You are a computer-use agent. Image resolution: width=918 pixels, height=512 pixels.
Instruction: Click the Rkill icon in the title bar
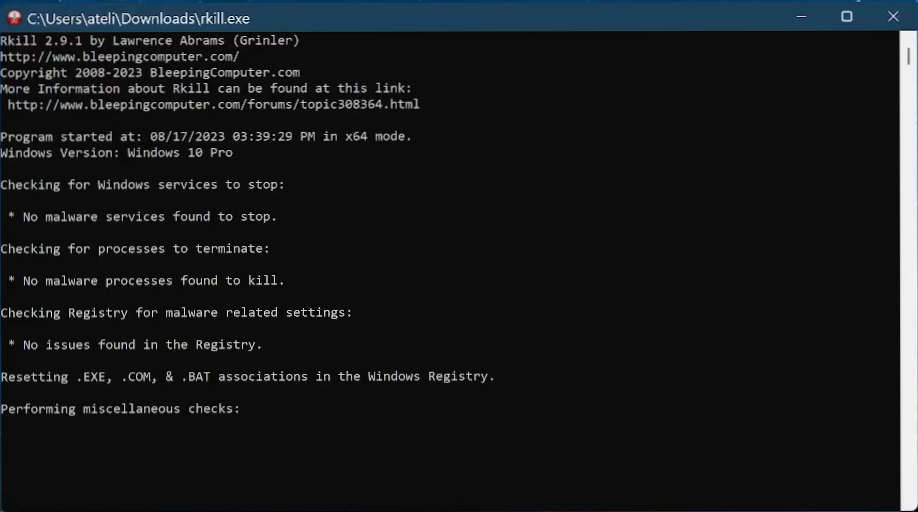(x=14, y=18)
